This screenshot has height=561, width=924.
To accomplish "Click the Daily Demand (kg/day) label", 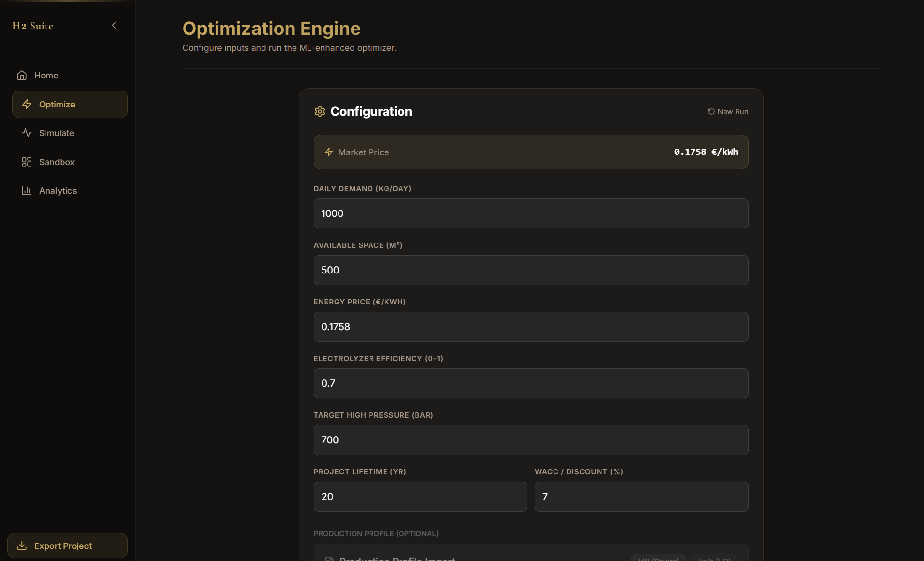I will coord(362,189).
